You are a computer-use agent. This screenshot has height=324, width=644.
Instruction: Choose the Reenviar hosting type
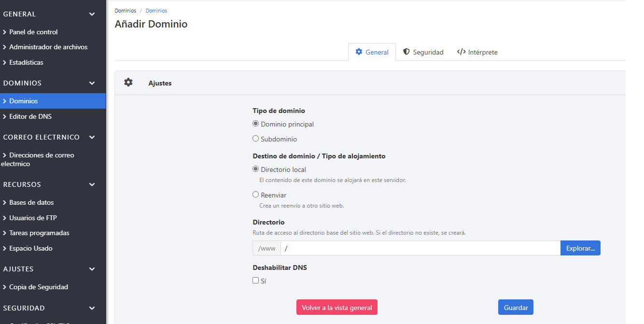click(256, 195)
